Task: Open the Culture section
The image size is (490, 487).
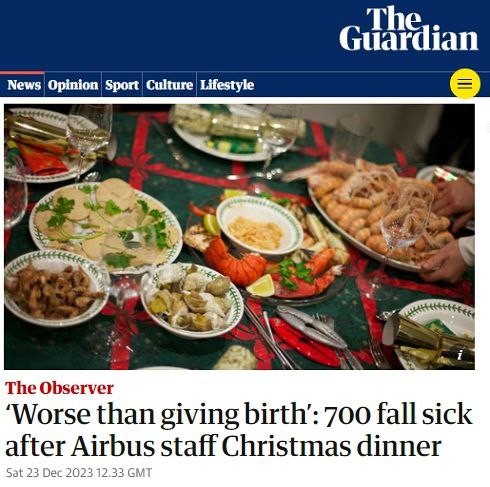Action: [x=169, y=85]
